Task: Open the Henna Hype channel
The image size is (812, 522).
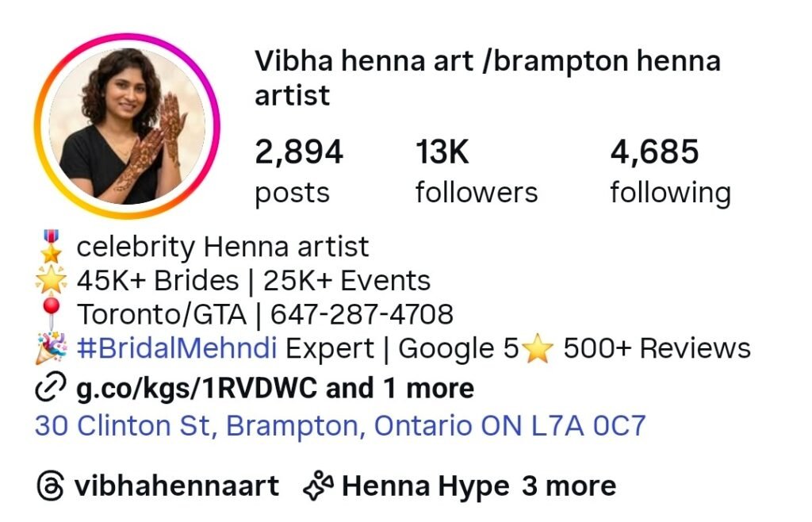Action: (x=426, y=487)
